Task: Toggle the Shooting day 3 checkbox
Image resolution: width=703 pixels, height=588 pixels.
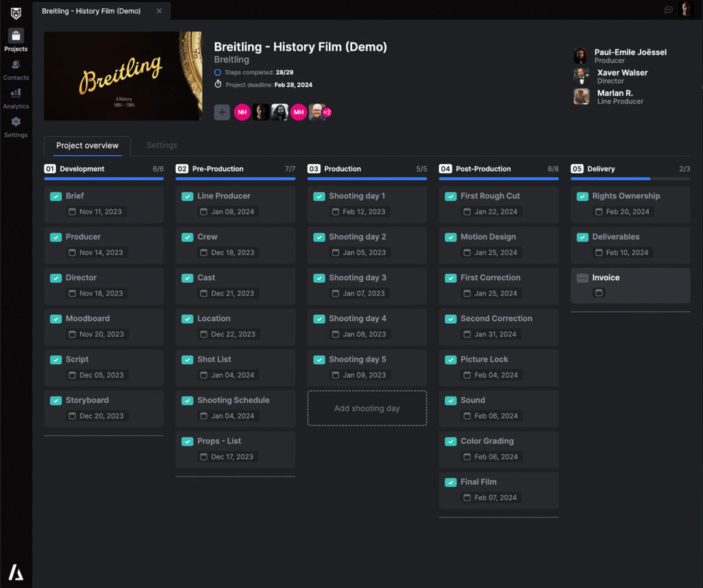Action: 319,278
